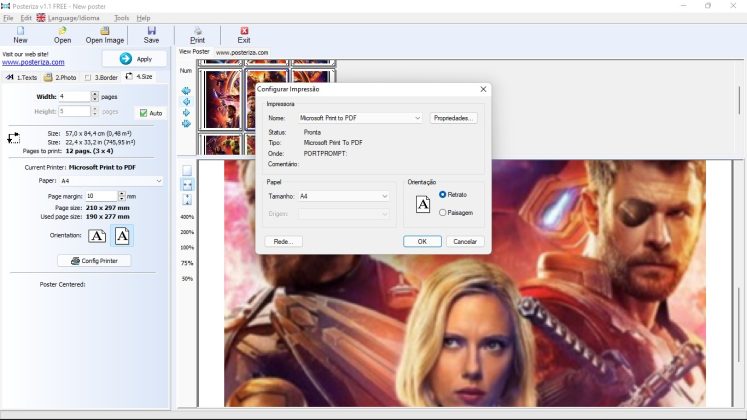Click the Rede... button

(x=283, y=241)
